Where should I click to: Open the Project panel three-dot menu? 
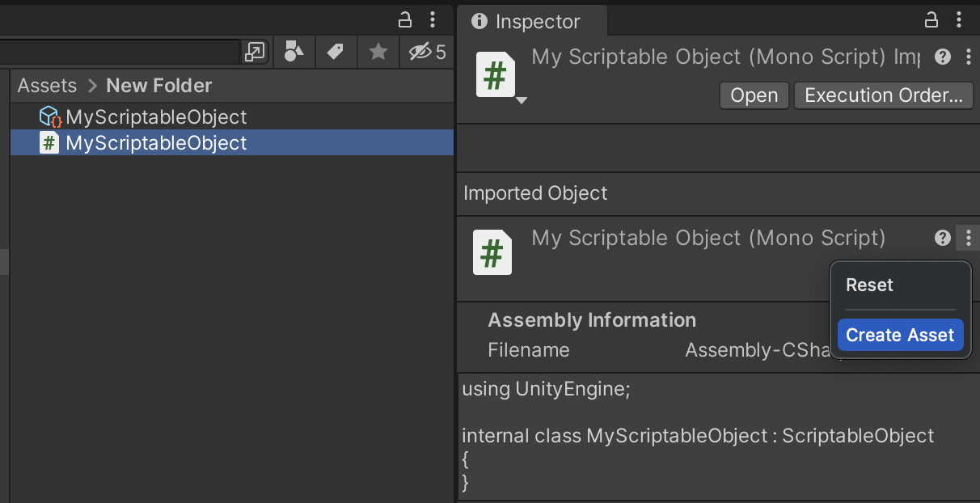pyautogui.click(x=433, y=19)
